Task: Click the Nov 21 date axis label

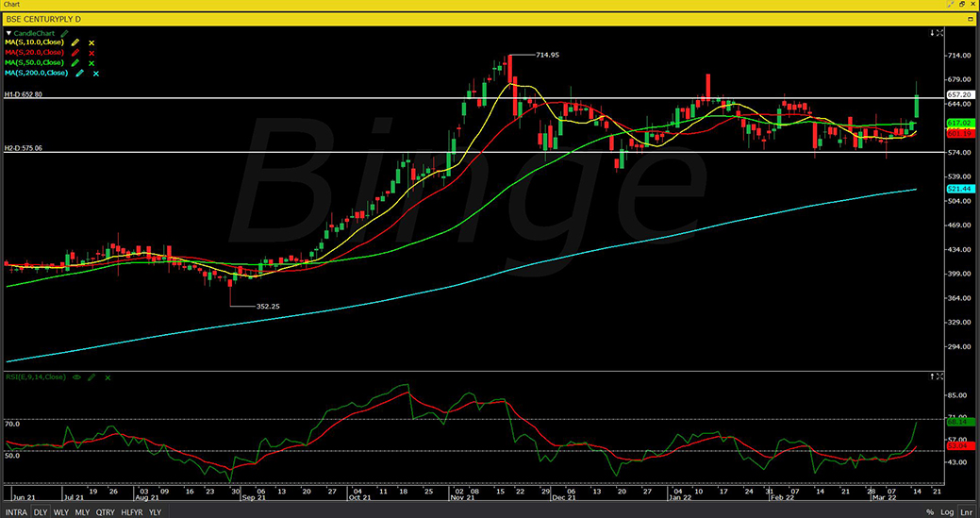Action: click(463, 498)
